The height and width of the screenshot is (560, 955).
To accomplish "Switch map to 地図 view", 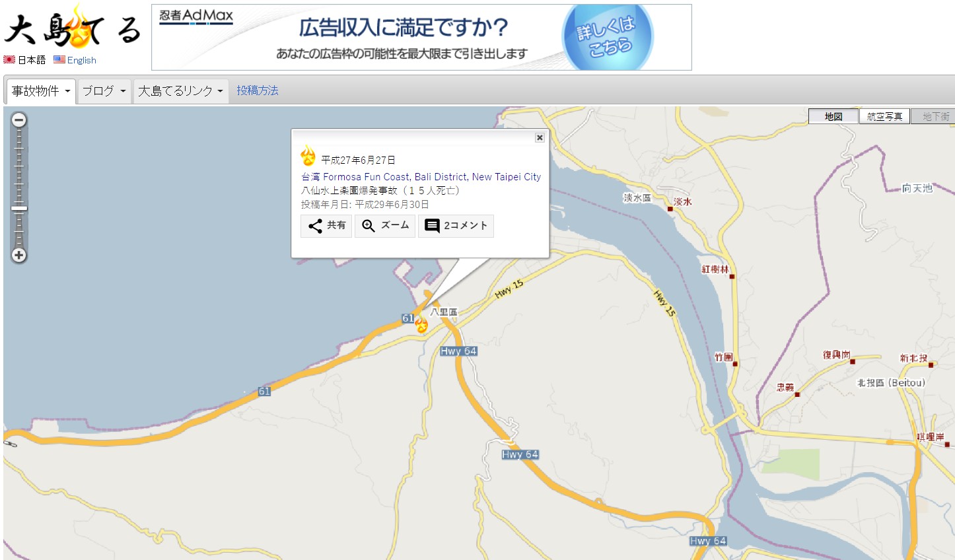I will (833, 117).
